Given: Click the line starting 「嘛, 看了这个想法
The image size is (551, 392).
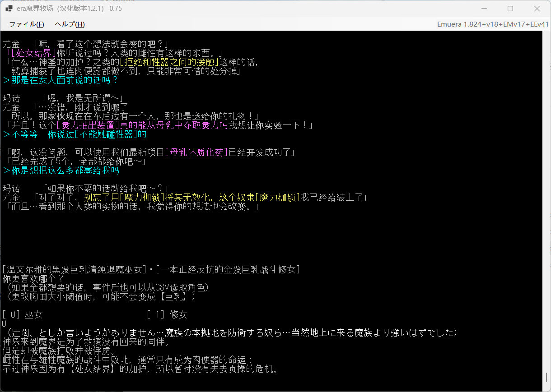Looking at the screenshot, I should [x=101, y=44].
